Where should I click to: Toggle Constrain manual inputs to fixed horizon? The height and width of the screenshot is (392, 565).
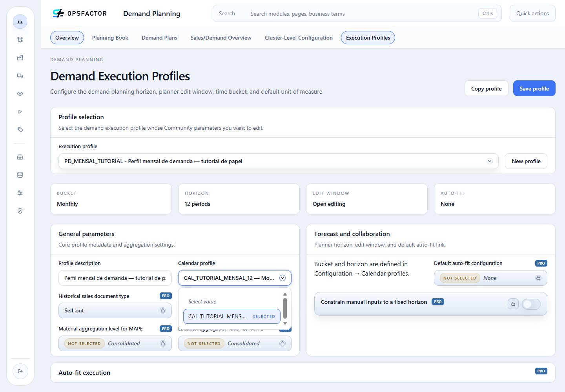pos(531,304)
